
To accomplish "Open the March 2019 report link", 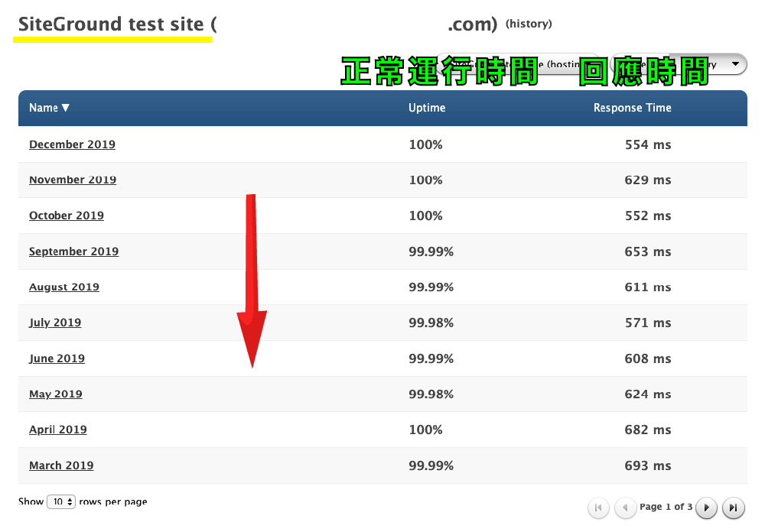I will [x=61, y=465].
